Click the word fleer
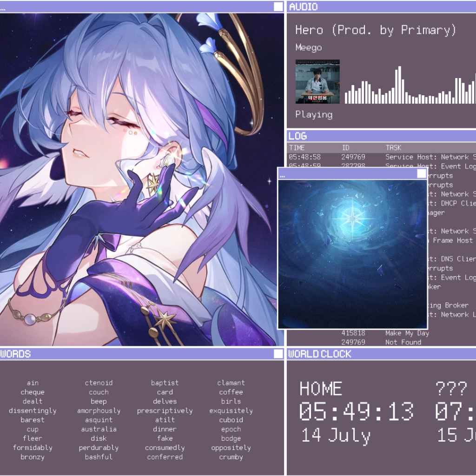 (x=33, y=439)
